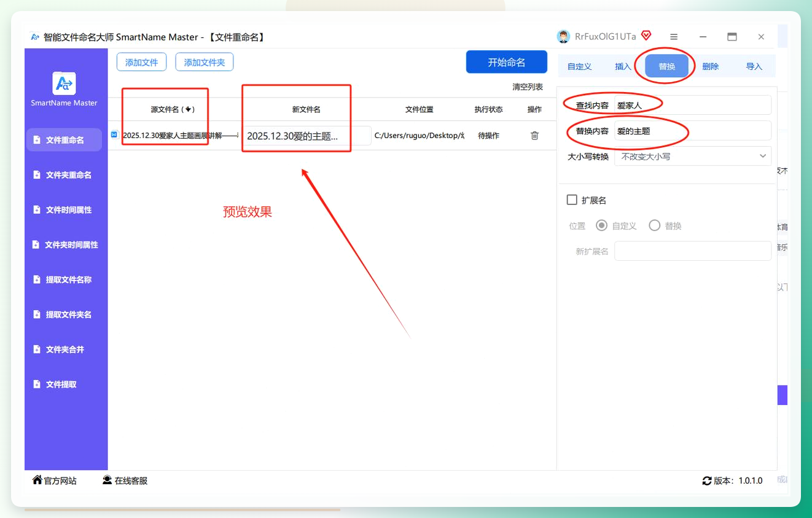The image size is (812, 518).
Task: Open 提取文件名称 in the sidebar
Action: click(64, 280)
